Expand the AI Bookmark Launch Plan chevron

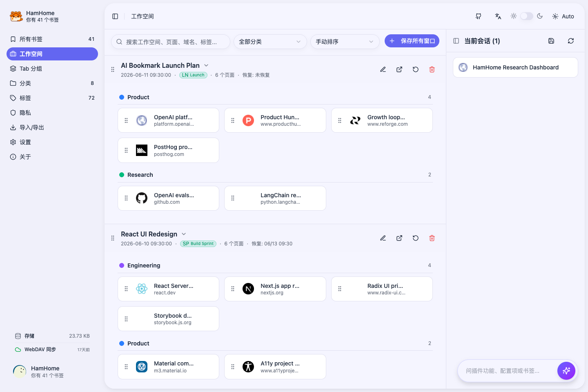[x=206, y=65]
